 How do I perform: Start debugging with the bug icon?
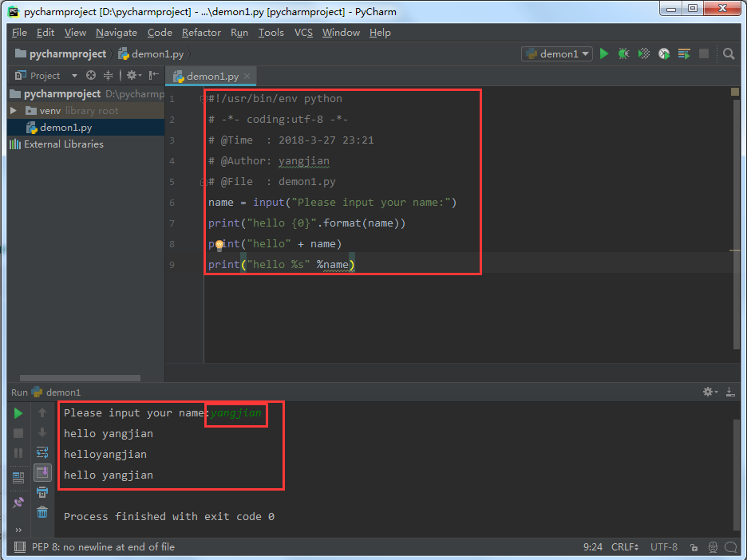tap(623, 53)
